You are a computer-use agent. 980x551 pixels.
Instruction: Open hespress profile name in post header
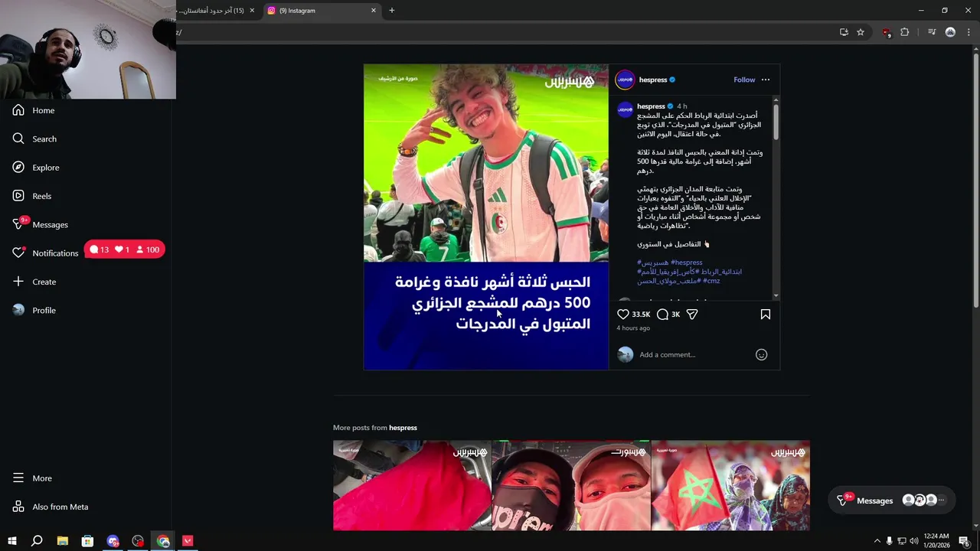click(x=653, y=80)
